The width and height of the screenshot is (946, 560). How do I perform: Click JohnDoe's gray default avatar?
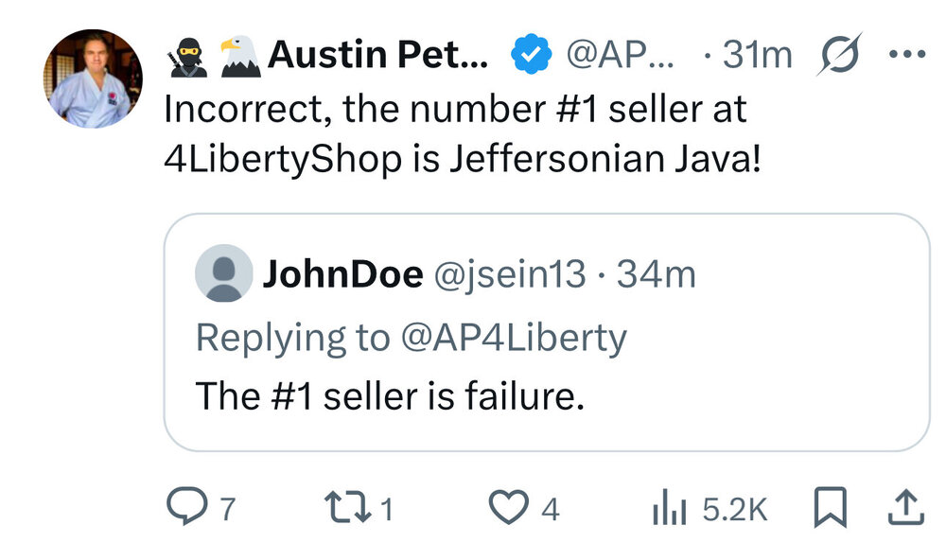point(223,274)
